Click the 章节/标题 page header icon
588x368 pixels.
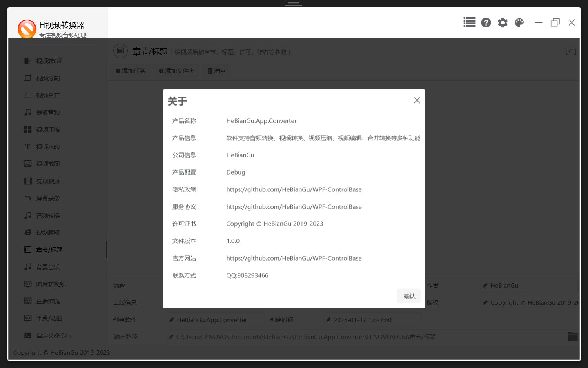120,51
